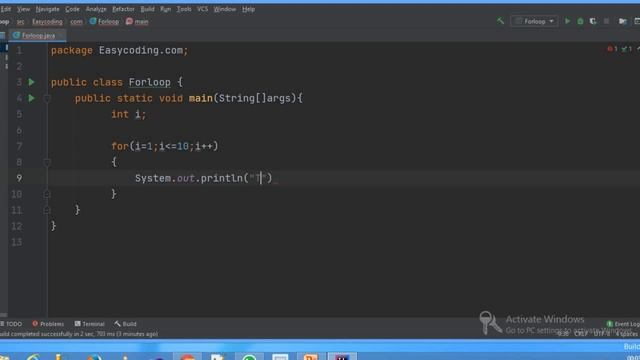Click fold end marker on line 10
This screenshot has width=640, height=360.
(47, 194)
